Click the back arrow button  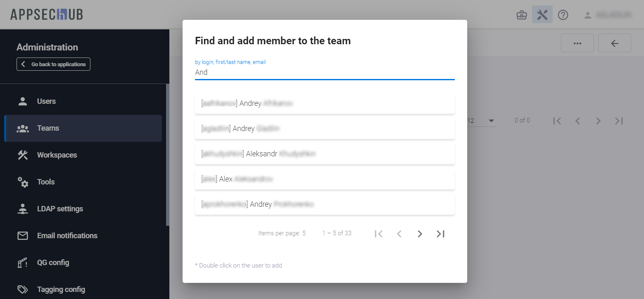614,43
